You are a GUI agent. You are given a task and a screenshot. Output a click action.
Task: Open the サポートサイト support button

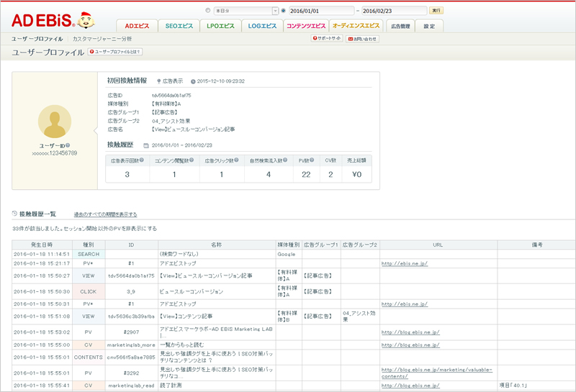[x=327, y=38]
